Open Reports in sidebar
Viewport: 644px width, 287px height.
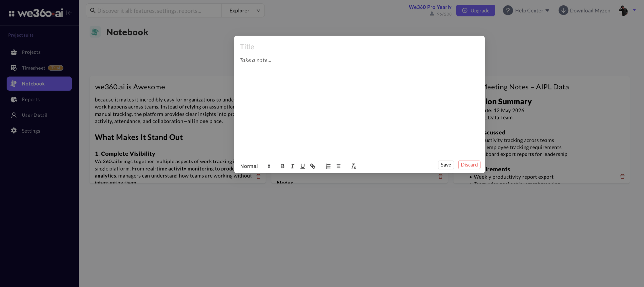39,99
